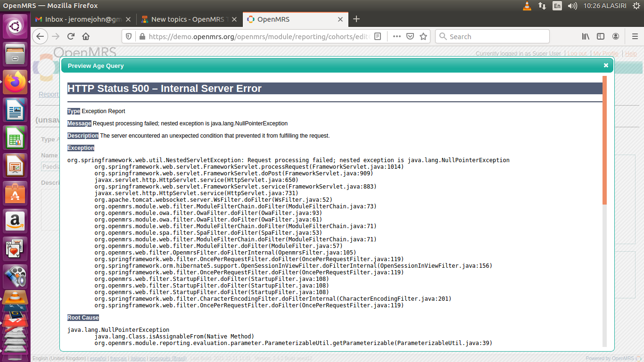The width and height of the screenshot is (644, 362).
Task: Open the Firefox library
Action: 586,36
